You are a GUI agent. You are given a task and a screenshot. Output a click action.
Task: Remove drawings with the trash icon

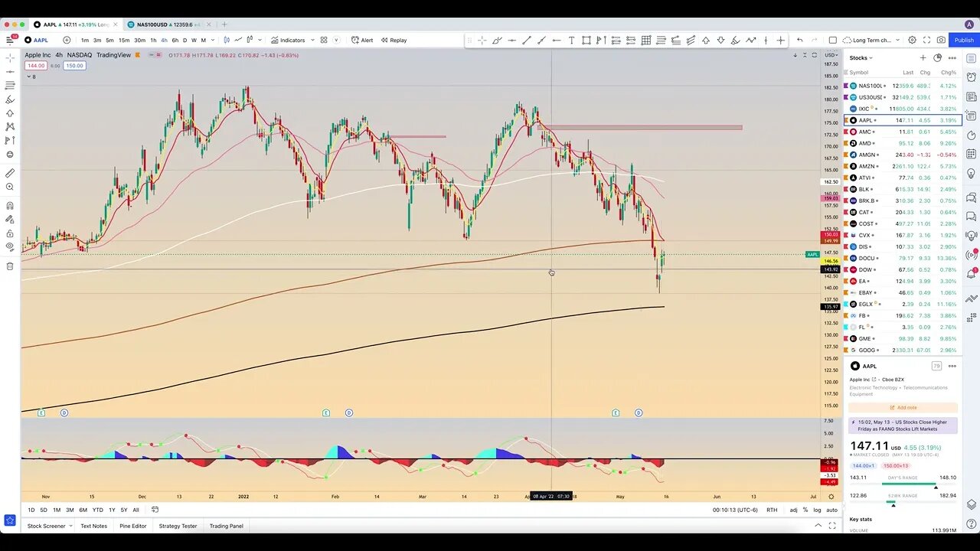tap(10, 266)
